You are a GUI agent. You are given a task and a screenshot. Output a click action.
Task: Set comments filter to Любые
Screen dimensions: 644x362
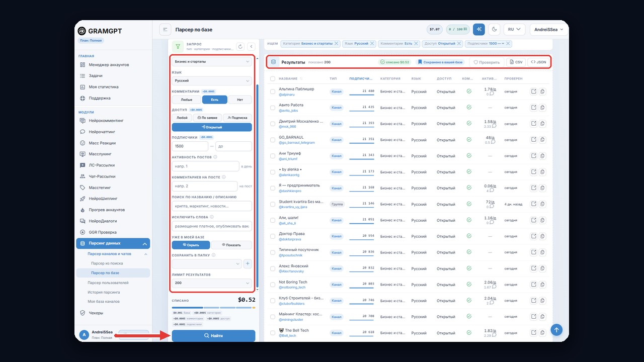click(186, 100)
